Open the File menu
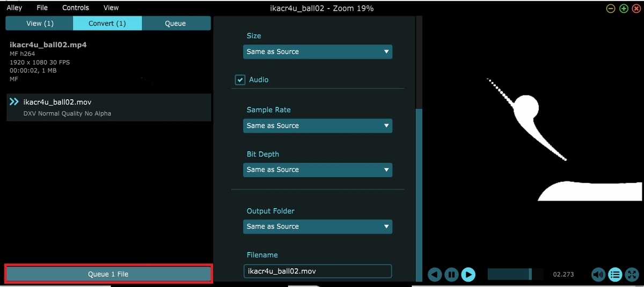The height and width of the screenshot is (287, 644). click(x=42, y=8)
